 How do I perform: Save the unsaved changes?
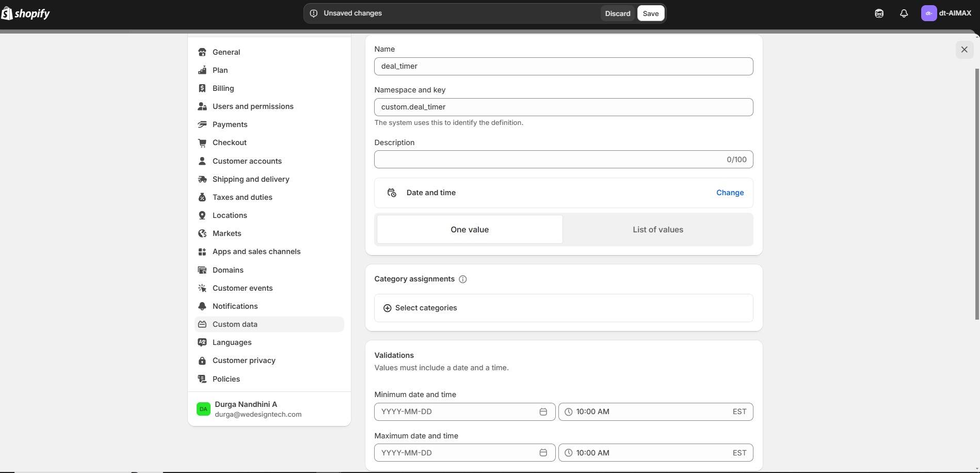point(650,13)
